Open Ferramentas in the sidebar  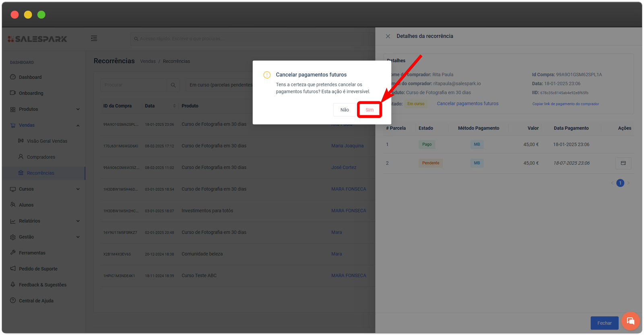32,253
